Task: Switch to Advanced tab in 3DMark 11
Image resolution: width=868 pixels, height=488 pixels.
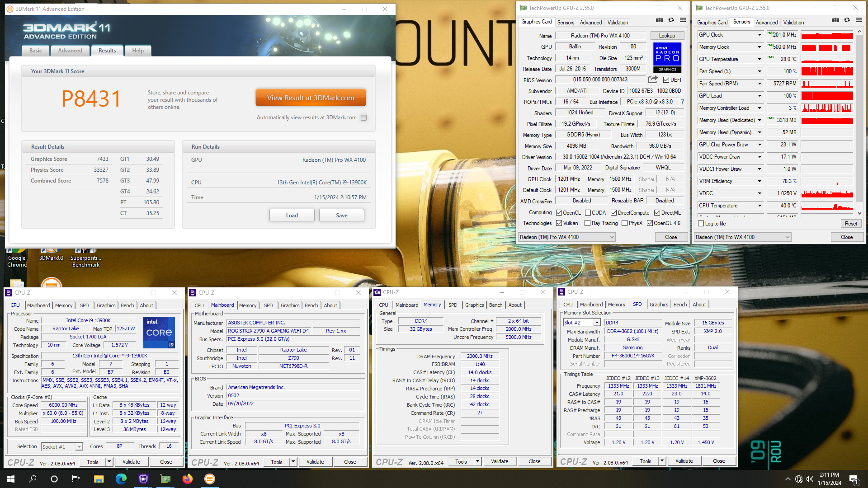Action: (x=70, y=51)
